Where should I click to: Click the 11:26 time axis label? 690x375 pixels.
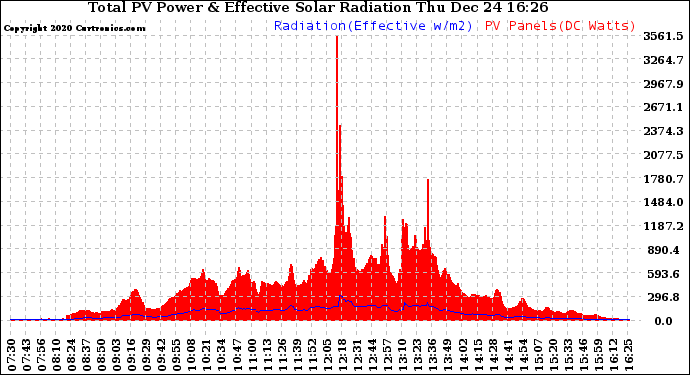pos(283,355)
